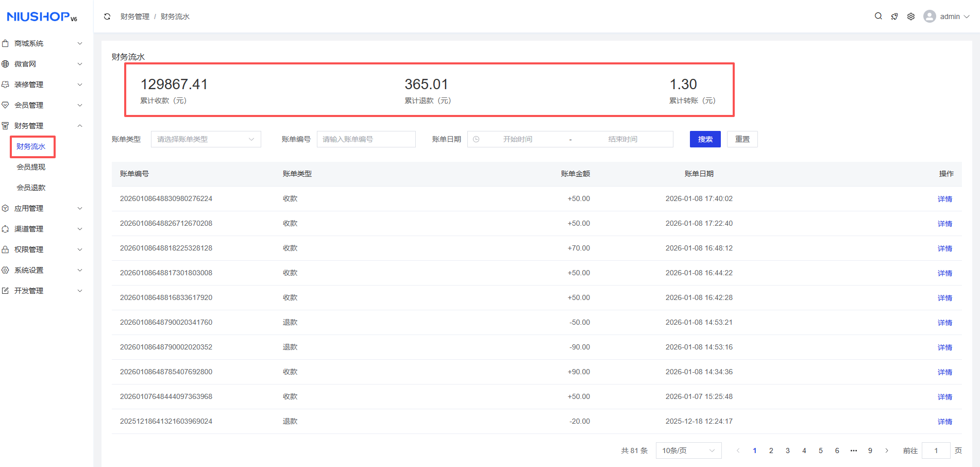The width and height of the screenshot is (980, 467).
Task: Click the admin user avatar
Action: [x=930, y=16]
